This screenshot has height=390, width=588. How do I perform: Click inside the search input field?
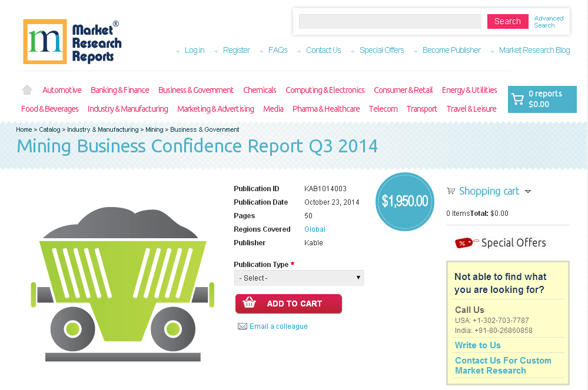pos(390,21)
